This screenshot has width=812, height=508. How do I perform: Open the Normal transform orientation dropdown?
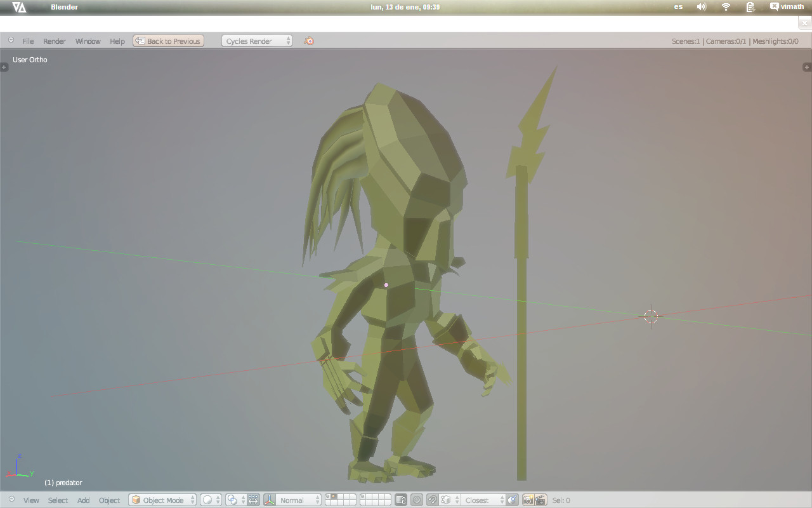tap(298, 500)
